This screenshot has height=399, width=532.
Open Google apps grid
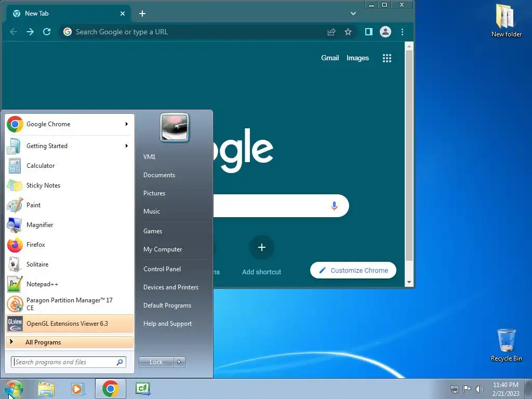point(387,58)
